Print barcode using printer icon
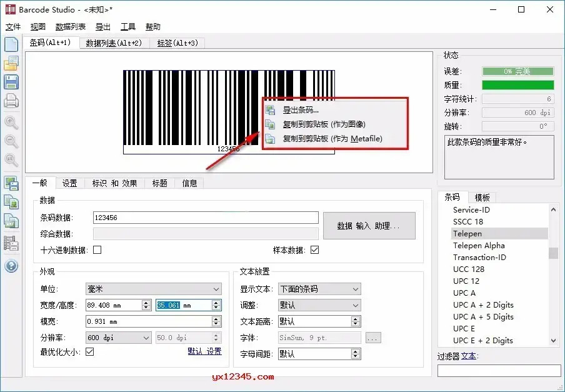This screenshot has width=565, height=392. pyautogui.click(x=11, y=101)
